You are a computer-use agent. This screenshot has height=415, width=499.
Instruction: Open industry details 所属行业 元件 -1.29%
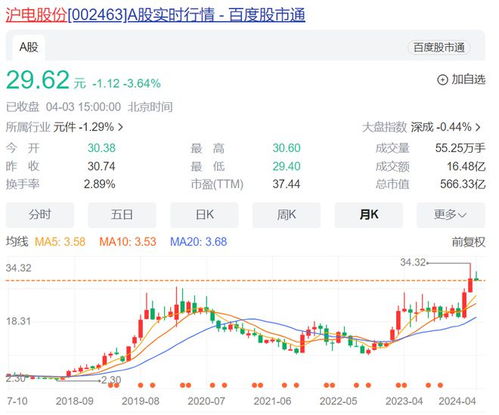[65, 127]
